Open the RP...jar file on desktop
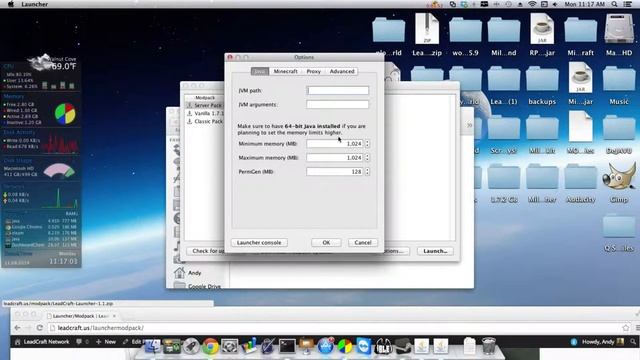 [542, 35]
